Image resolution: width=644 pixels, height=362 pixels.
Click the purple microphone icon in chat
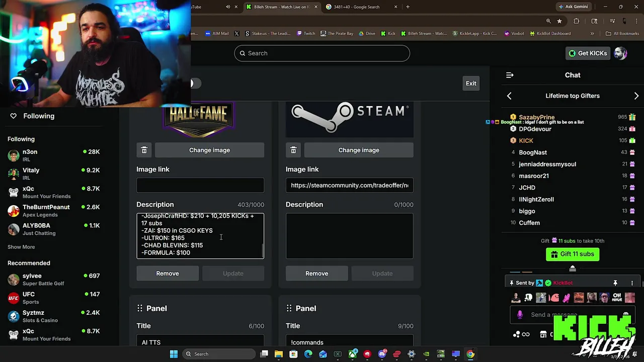click(x=520, y=315)
